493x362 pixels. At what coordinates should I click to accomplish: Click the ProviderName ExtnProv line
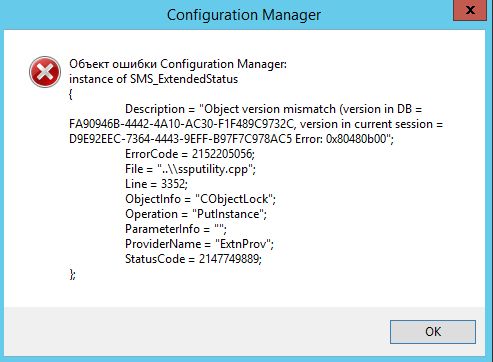pyautogui.click(x=199, y=244)
